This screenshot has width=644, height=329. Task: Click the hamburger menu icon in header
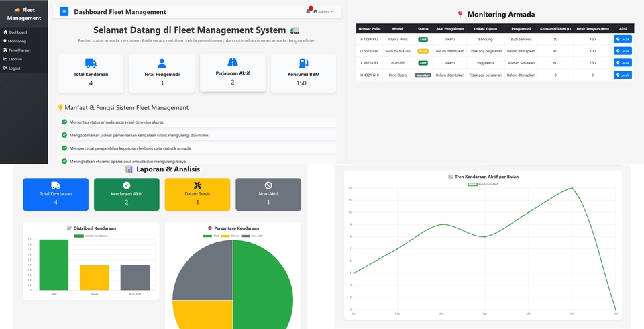click(64, 12)
